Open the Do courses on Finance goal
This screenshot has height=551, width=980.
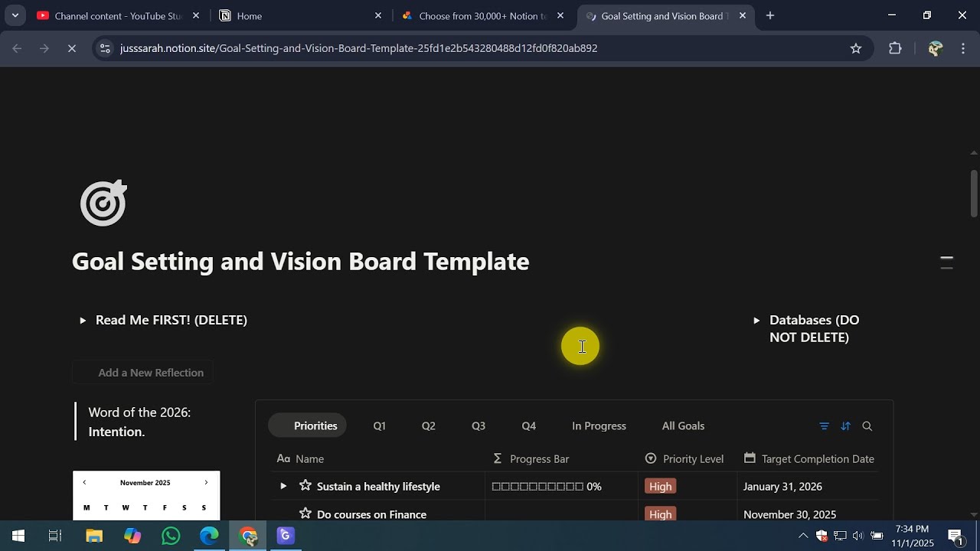pyautogui.click(x=371, y=514)
